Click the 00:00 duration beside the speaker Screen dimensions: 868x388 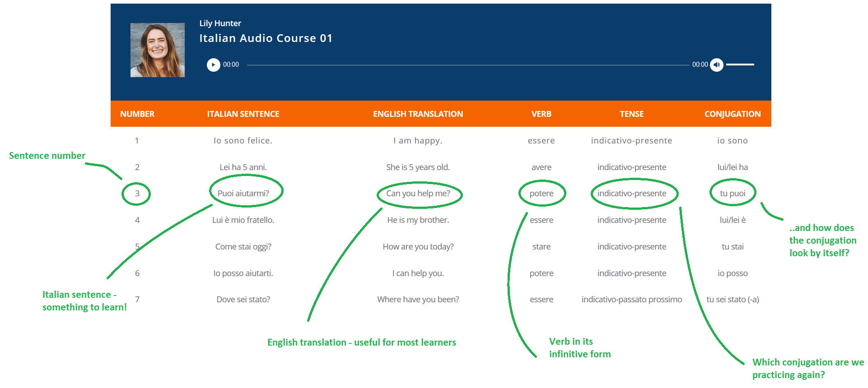click(x=700, y=65)
